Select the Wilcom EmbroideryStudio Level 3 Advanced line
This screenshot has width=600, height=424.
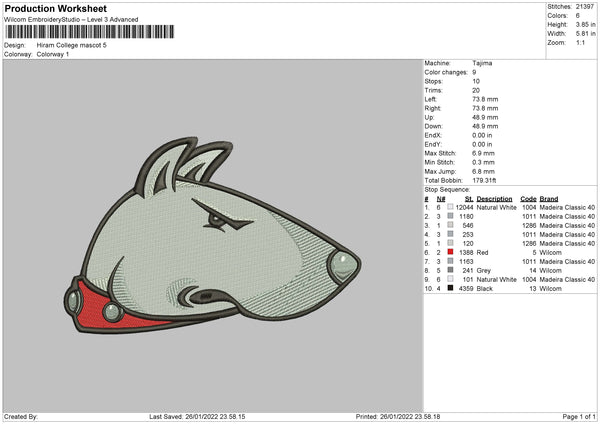(x=71, y=20)
